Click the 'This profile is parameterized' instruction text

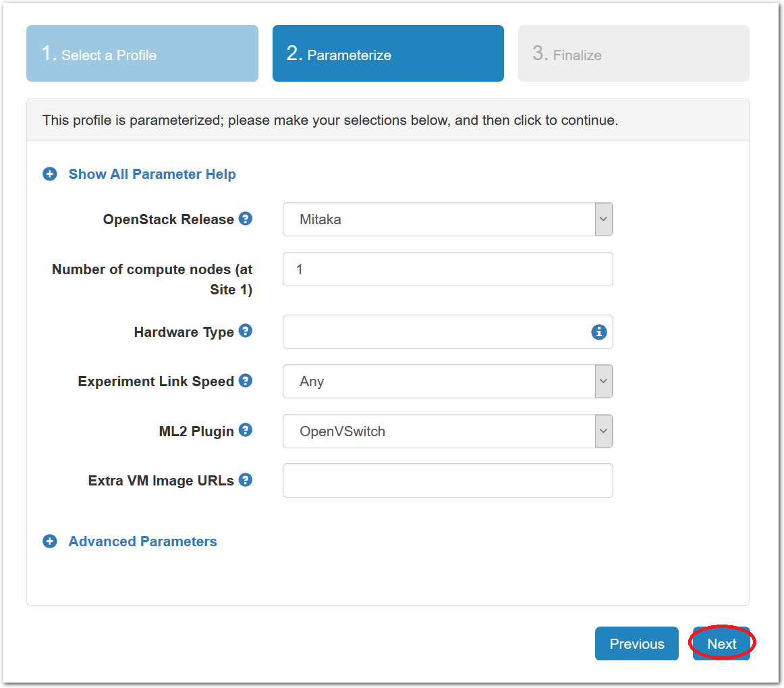tap(330, 121)
